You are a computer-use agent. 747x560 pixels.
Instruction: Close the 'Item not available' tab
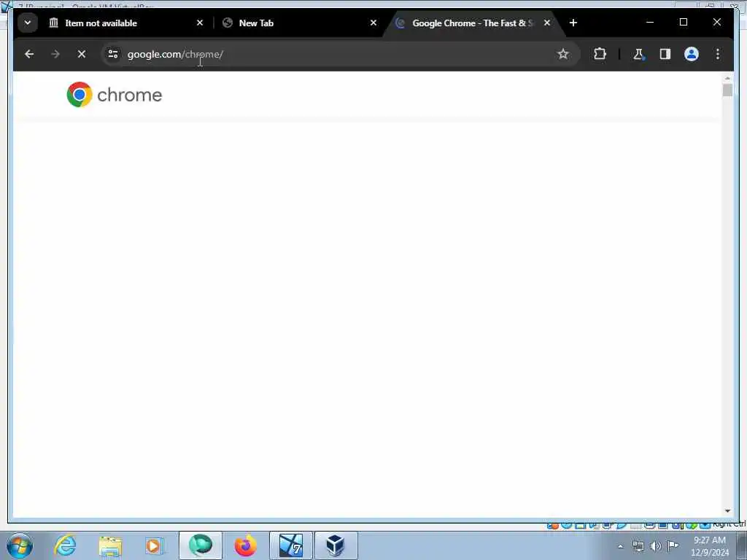(200, 23)
